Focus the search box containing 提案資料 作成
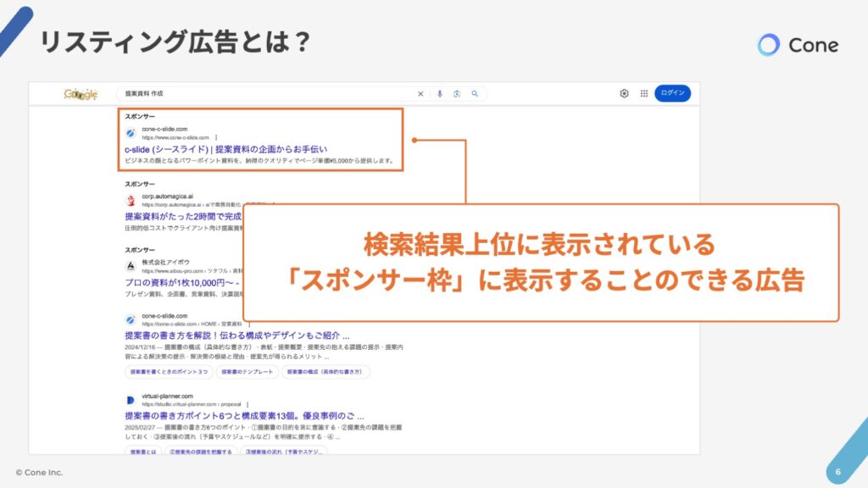The width and height of the screenshot is (868, 488). point(302,94)
